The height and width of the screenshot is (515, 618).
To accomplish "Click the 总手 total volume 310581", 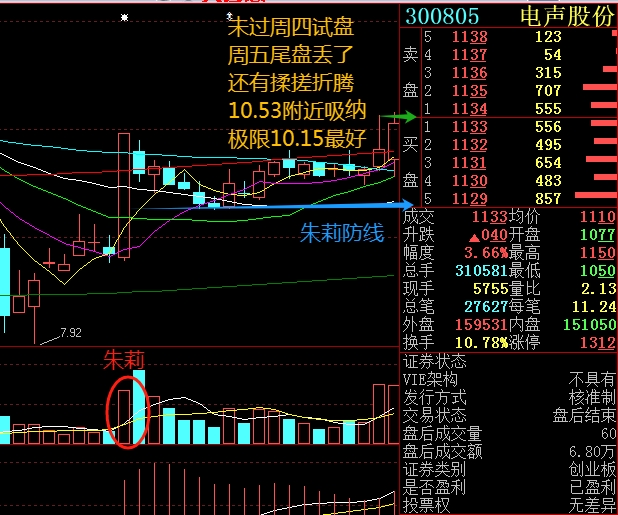I will coord(481,271).
